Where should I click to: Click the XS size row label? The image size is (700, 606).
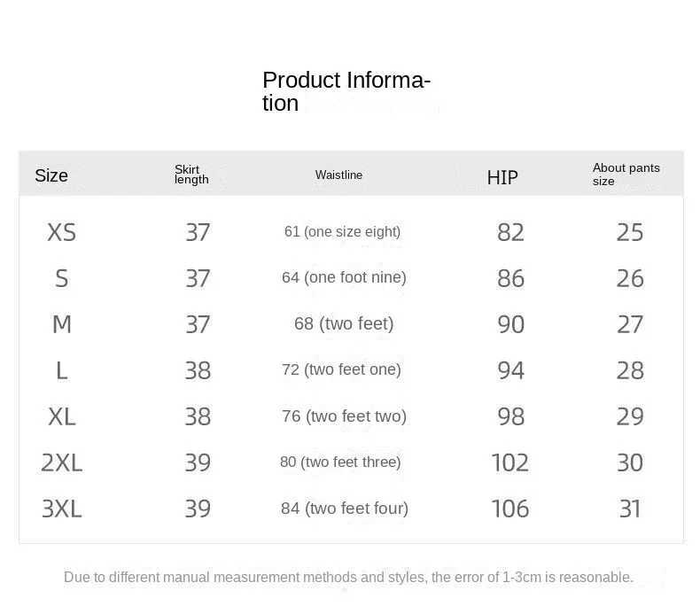pyautogui.click(x=62, y=232)
